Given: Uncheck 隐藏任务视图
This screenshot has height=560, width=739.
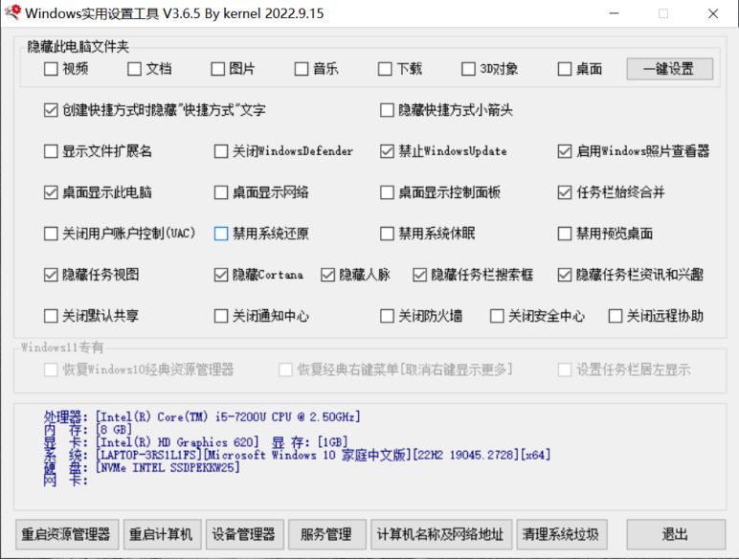Looking at the screenshot, I should (51, 275).
